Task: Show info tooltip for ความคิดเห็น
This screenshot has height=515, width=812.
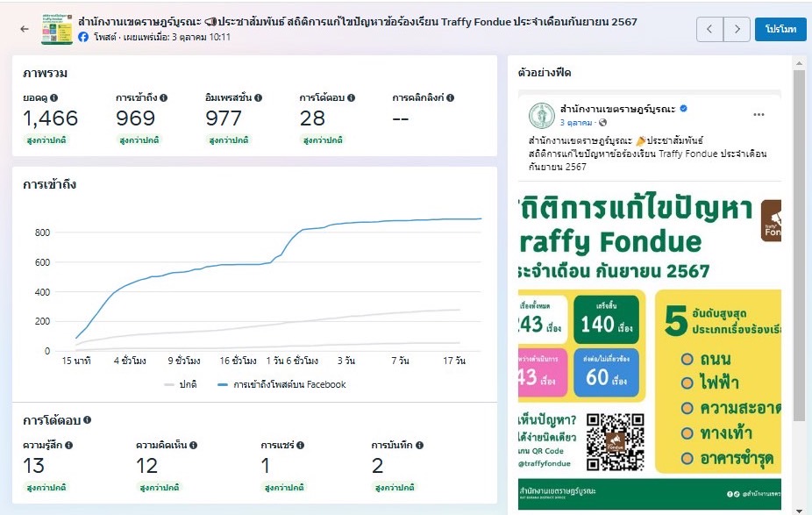Action: pyautogui.click(x=193, y=445)
